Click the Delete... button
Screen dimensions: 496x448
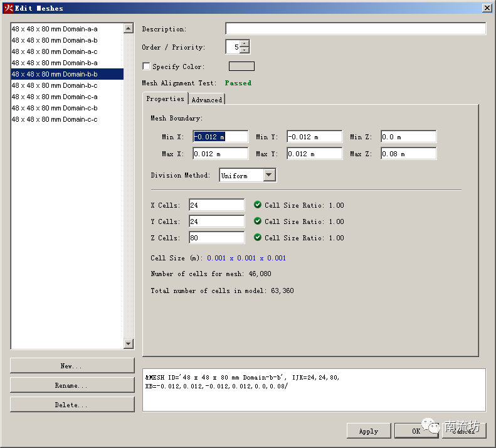click(x=72, y=405)
